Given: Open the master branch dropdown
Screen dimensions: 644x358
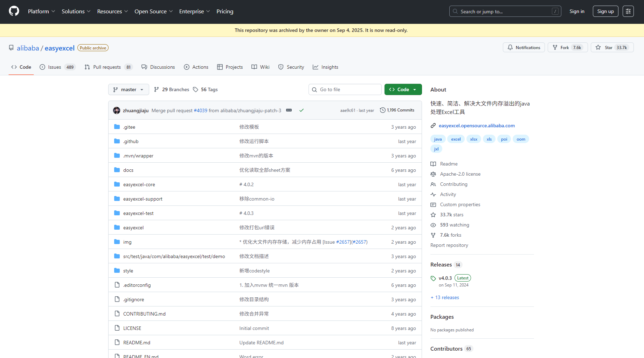Looking at the screenshot, I should [x=129, y=89].
